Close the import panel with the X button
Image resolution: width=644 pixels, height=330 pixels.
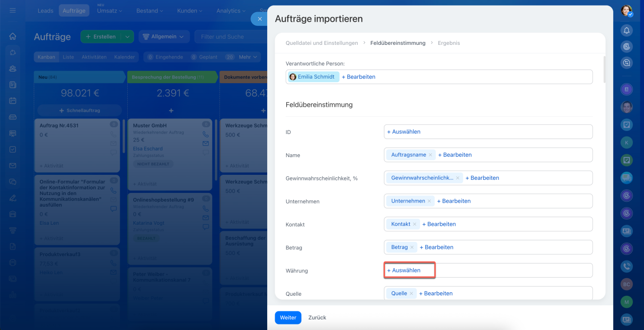[260, 19]
